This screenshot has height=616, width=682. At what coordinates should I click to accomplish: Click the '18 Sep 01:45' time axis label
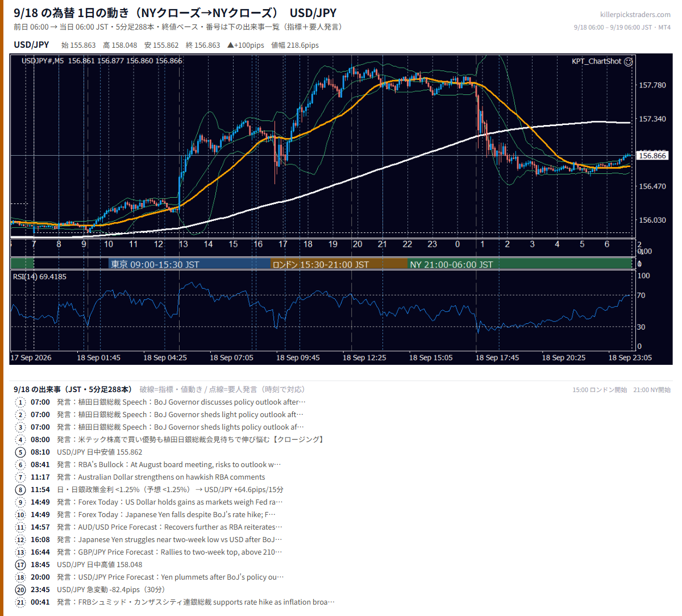pos(99,358)
